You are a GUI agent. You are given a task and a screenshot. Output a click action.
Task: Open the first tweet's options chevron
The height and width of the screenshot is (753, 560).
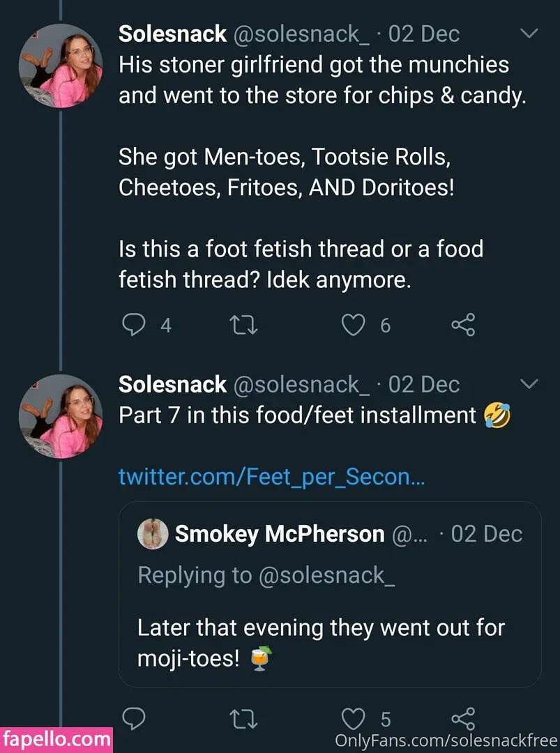coord(530,33)
